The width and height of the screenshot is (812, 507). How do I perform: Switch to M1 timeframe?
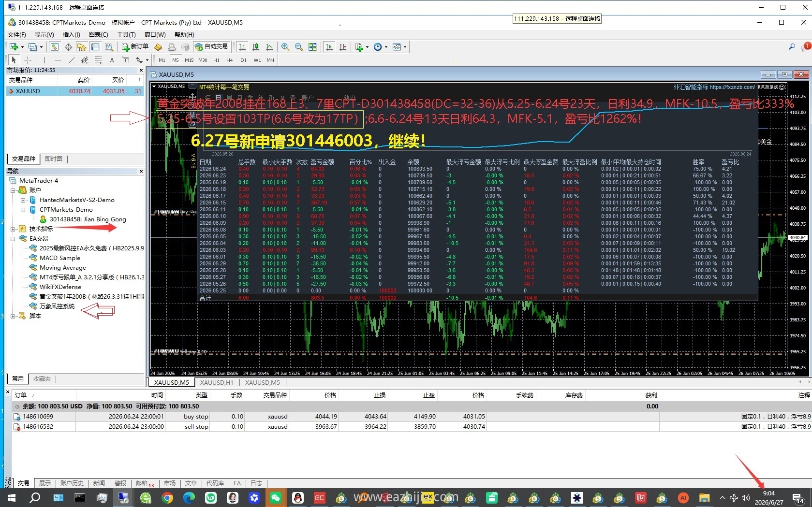tap(162, 60)
